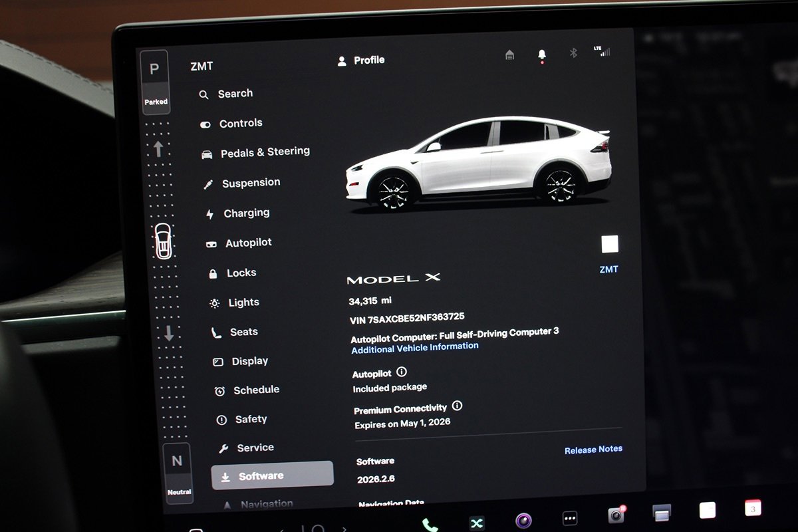Tap the Profile button

361,61
